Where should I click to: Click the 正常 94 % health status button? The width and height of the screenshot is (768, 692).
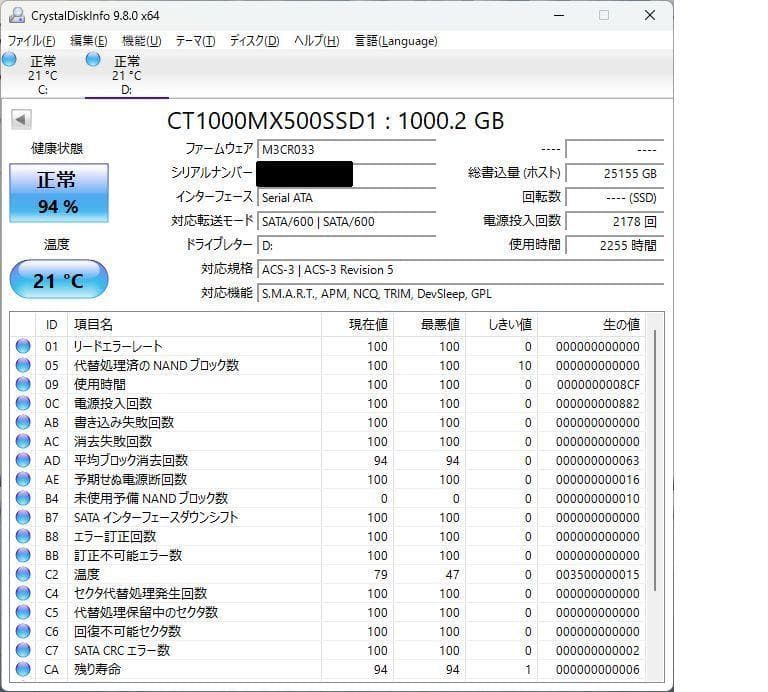pos(59,193)
